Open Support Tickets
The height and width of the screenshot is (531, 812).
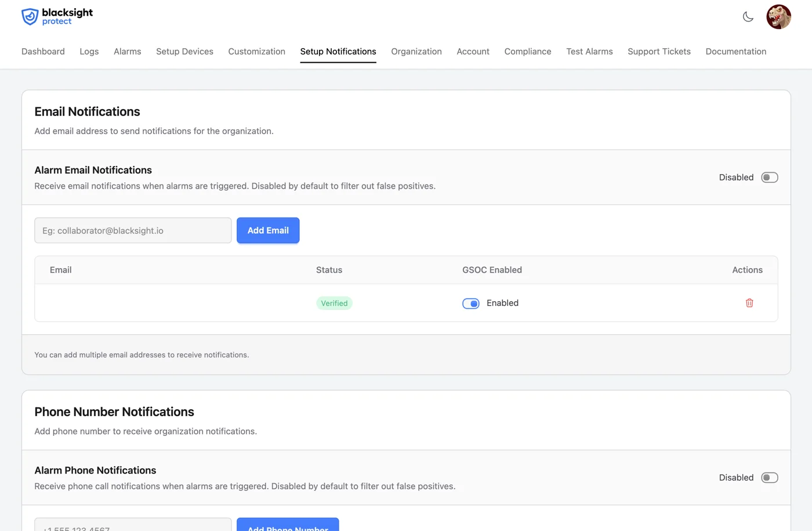click(x=659, y=52)
